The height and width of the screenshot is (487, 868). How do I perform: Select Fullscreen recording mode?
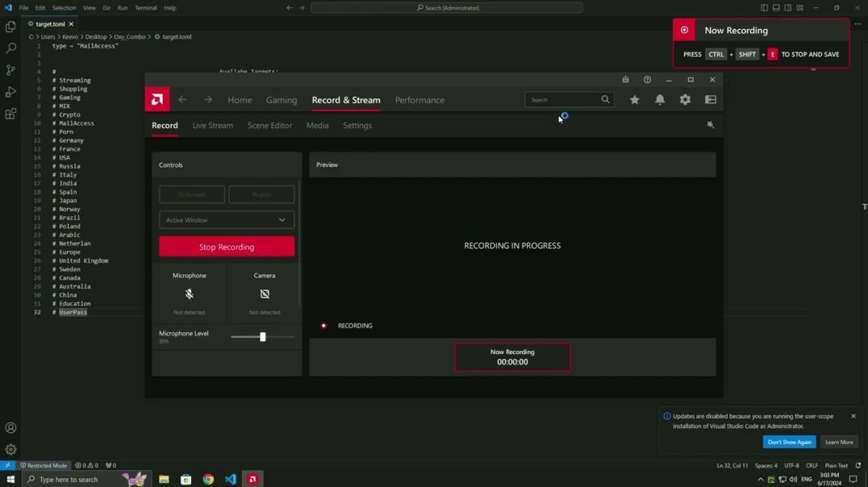point(192,194)
